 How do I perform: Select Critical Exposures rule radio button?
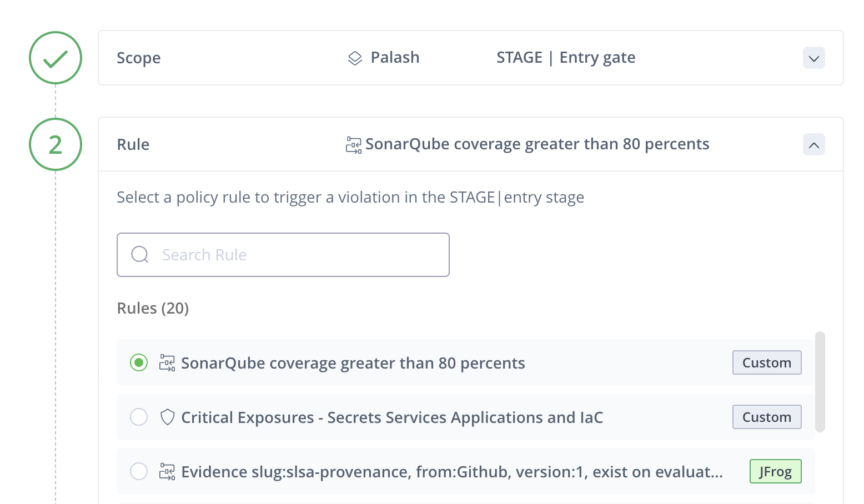coord(139,417)
